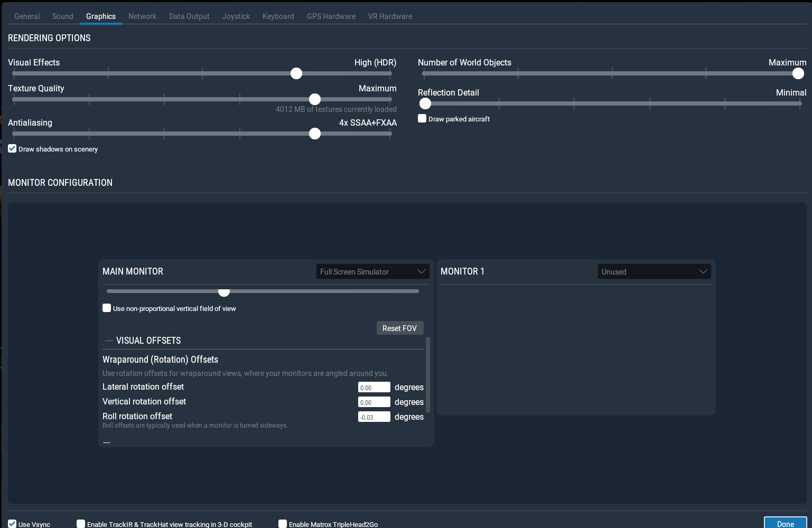Image resolution: width=812 pixels, height=528 pixels.
Task: Return to the General settings tab
Action: point(26,16)
